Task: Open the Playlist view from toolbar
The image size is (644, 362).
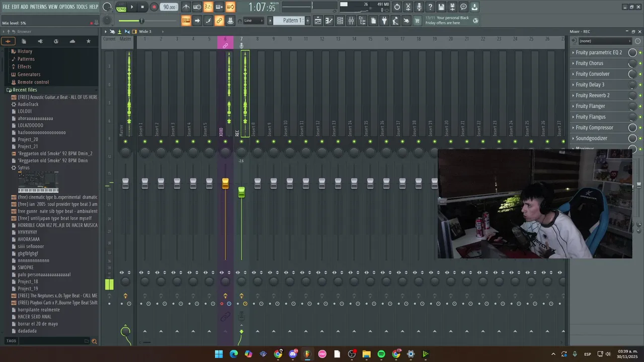Action: coord(318,21)
